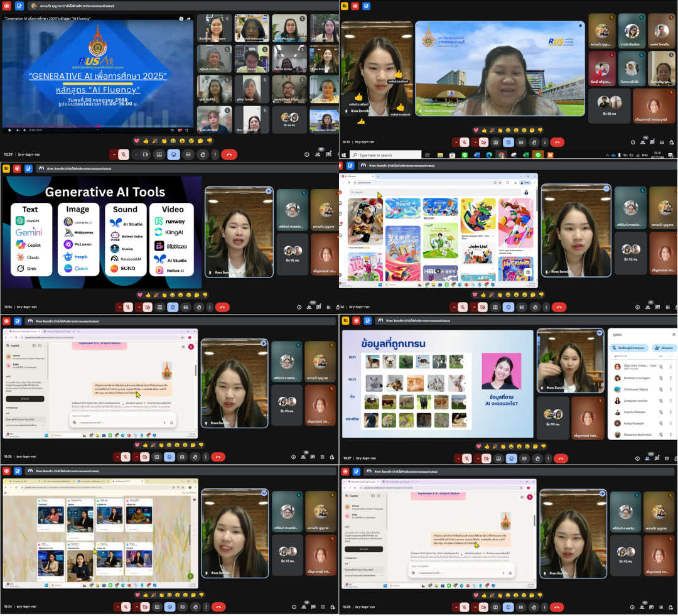This screenshot has width=678, height=616.
Task: Click the add people button
Action: click(x=664, y=348)
